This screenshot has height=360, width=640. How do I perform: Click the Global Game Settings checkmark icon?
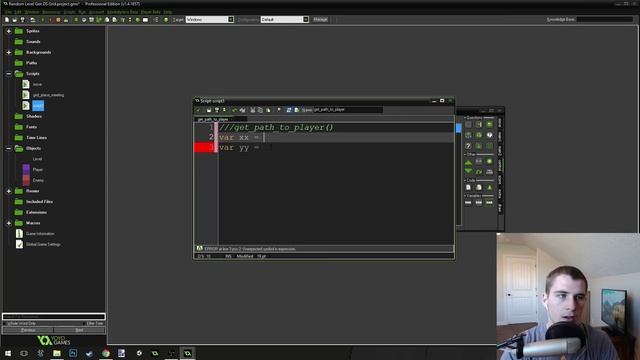(19, 244)
